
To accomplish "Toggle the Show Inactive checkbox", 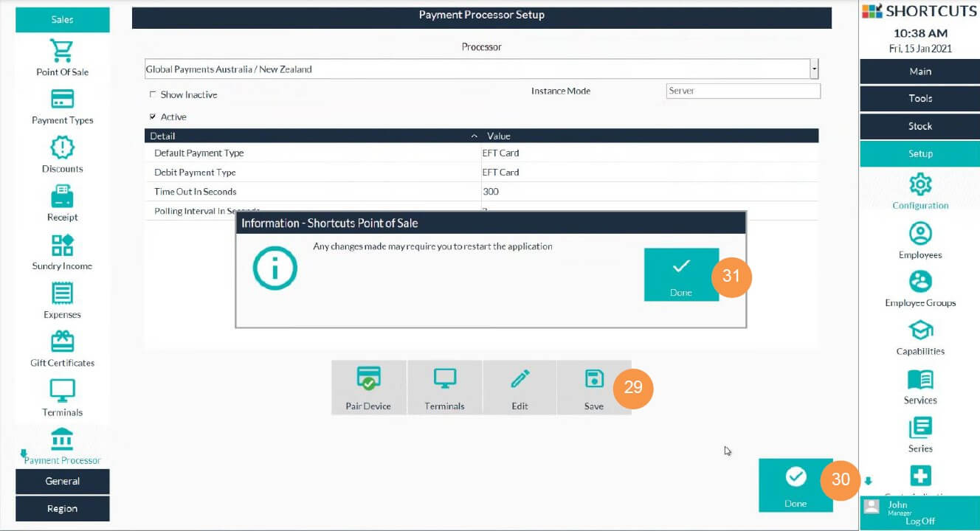I will 153,94.
